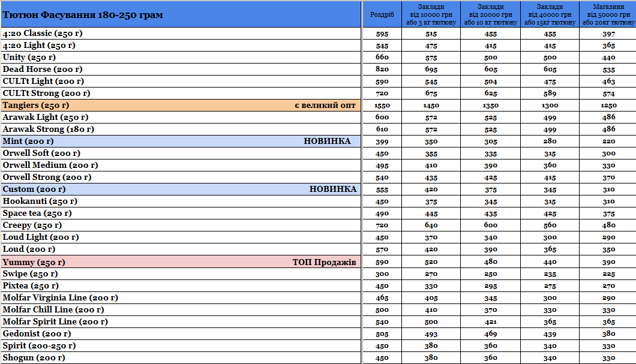
Task: Click the Dead Horse (200 г) cell
Action: pos(43,70)
